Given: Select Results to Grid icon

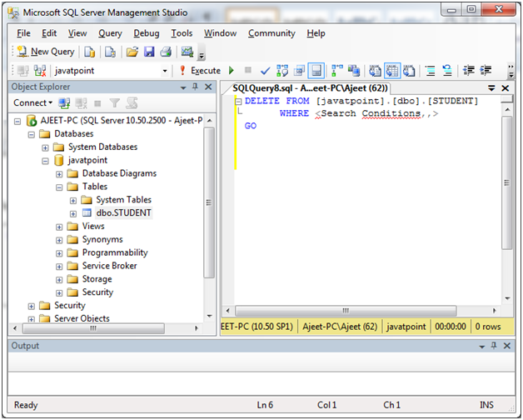Looking at the screenshot, I should tap(392, 71).
